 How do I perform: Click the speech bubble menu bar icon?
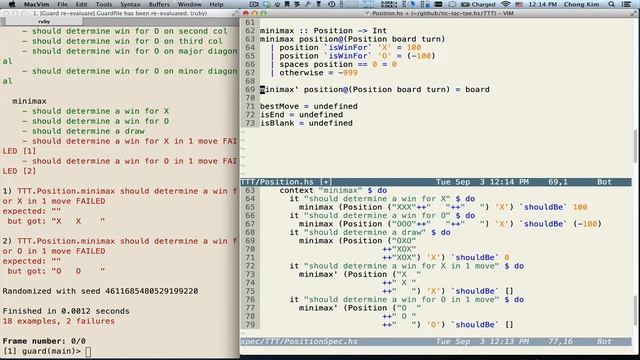tap(452, 4)
